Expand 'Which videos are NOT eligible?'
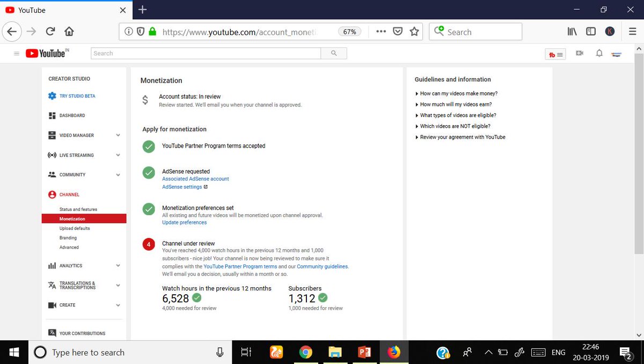644x364 pixels. [453, 126]
